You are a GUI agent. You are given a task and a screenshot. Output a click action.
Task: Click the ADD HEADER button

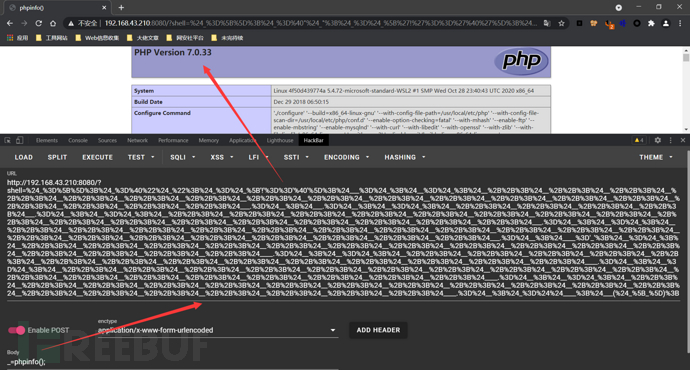pyautogui.click(x=378, y=330)
